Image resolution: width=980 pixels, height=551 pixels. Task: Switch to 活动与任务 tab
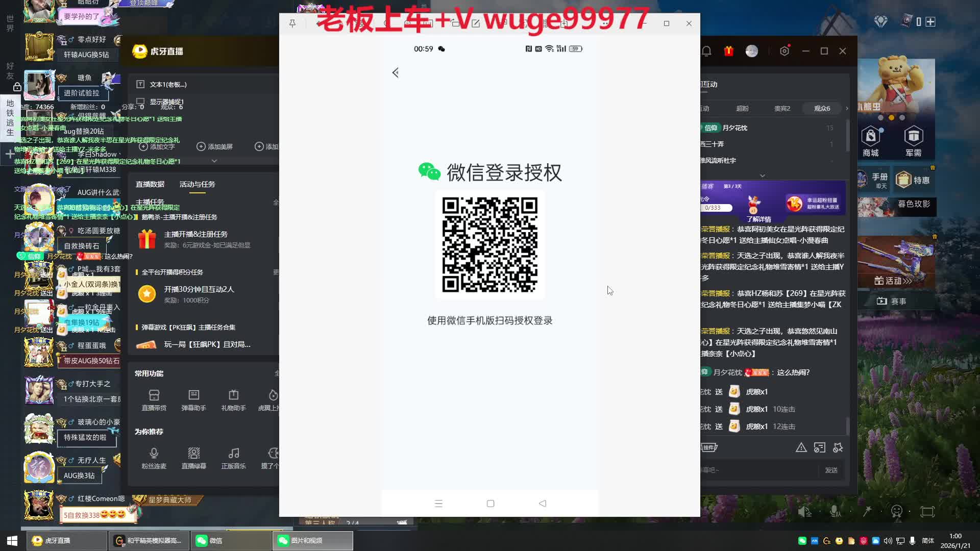point(197,184)
